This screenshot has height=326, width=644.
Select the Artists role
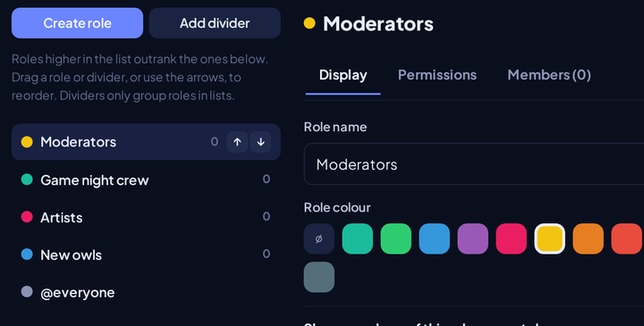146,217
